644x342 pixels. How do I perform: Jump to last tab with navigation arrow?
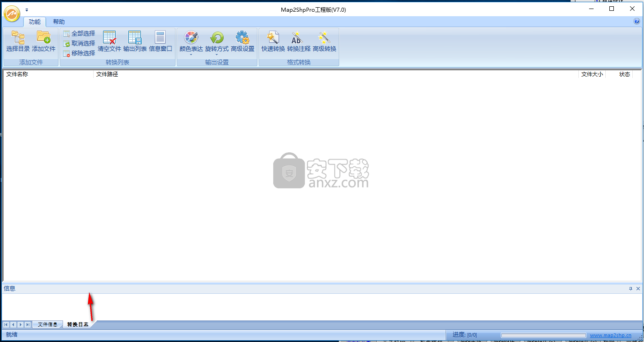click(x=28, y=324)
